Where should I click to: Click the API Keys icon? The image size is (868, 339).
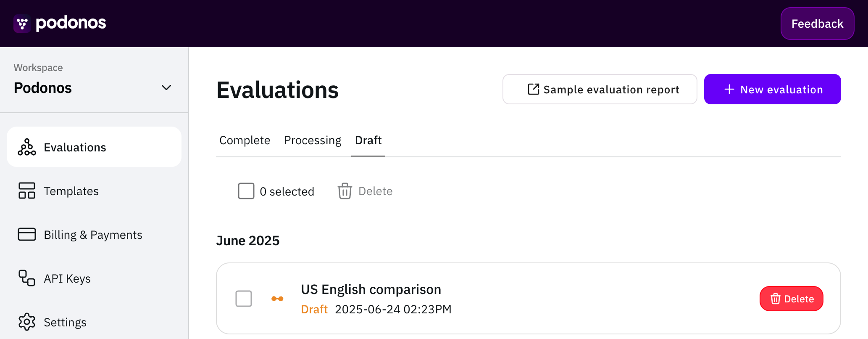click(x=27, y=278)
